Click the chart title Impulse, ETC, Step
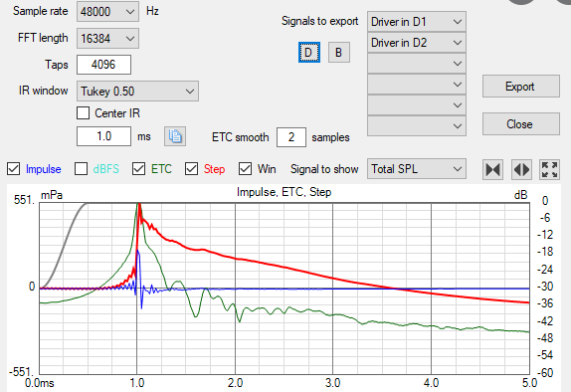The width and height of the screenshot is (571, 392). [x=285, y=192]
